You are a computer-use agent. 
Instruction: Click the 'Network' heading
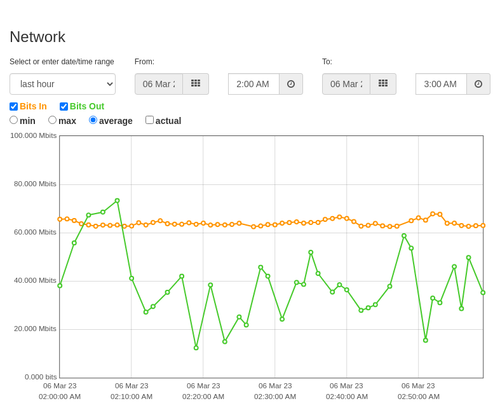pos(37,37)
